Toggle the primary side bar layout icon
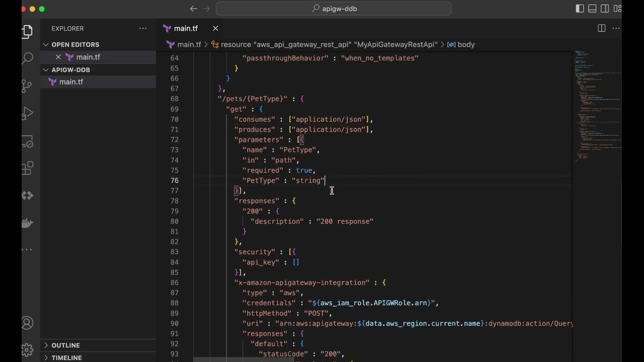Image resolution: width=644 pixels, height=362 pixels. [x=580, y=9]
